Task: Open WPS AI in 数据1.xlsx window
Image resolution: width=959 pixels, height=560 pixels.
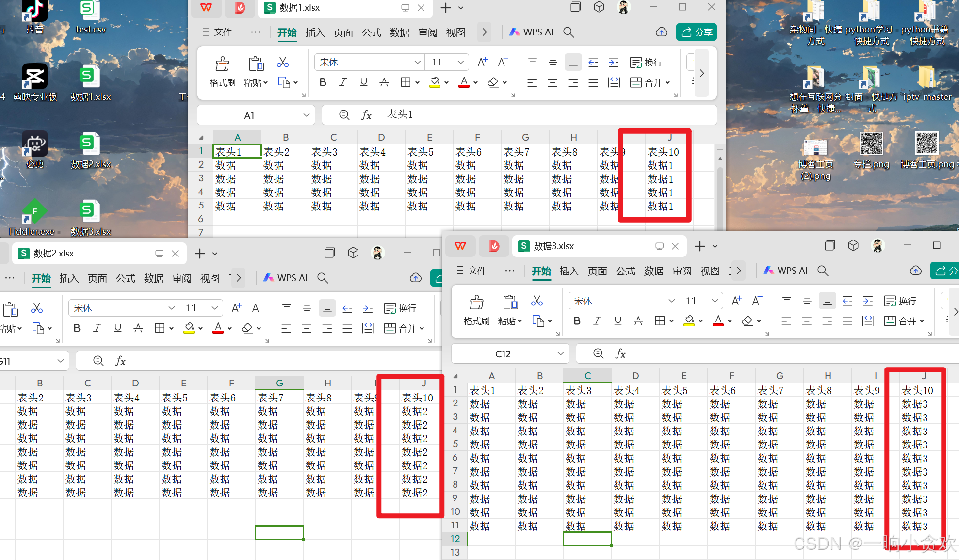Action: pos(531,32)
